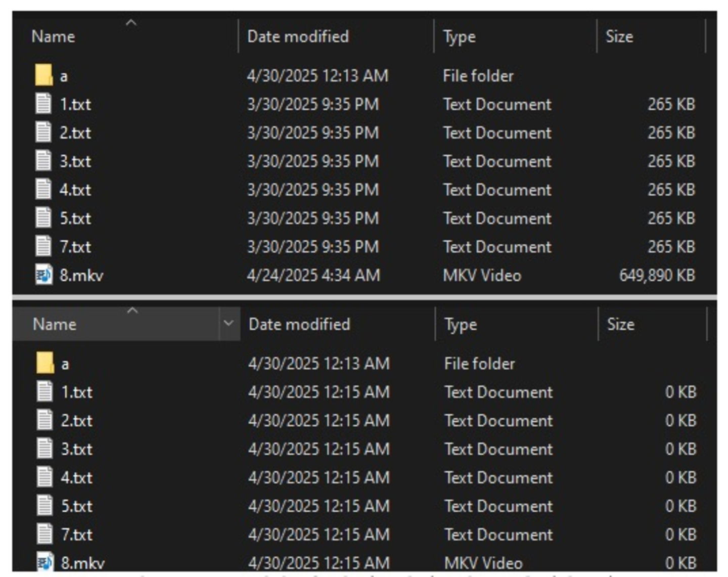
Task: Click 2.txt filename in upper list
Action: pos(75,132)
